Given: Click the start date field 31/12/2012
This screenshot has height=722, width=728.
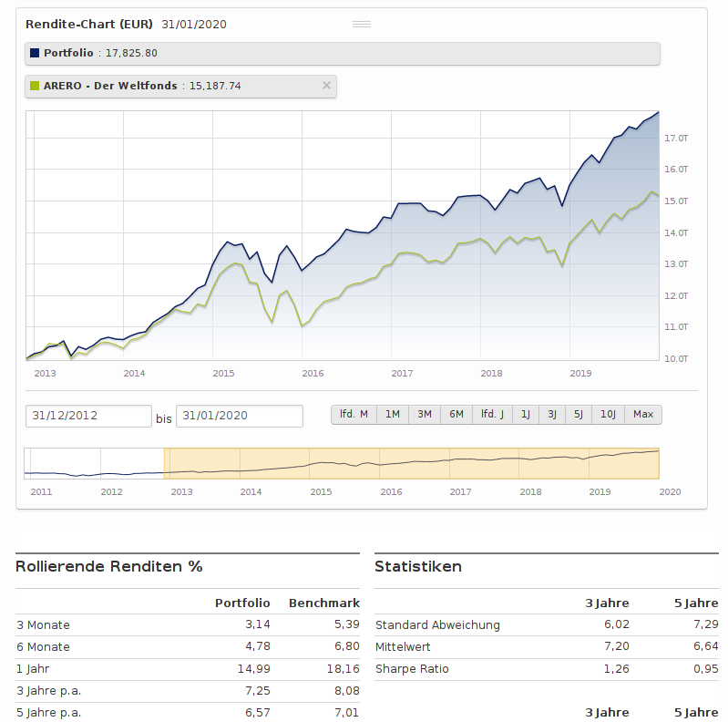Looking at the screenshot, I should click(x=88, y=416).
